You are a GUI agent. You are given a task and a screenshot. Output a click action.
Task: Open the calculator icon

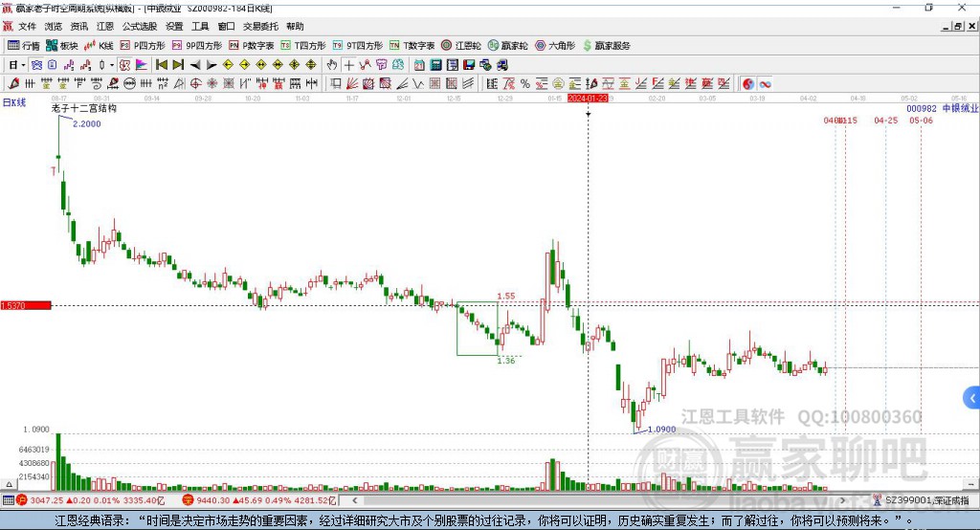pyautogui.click(x=435, y=65)
